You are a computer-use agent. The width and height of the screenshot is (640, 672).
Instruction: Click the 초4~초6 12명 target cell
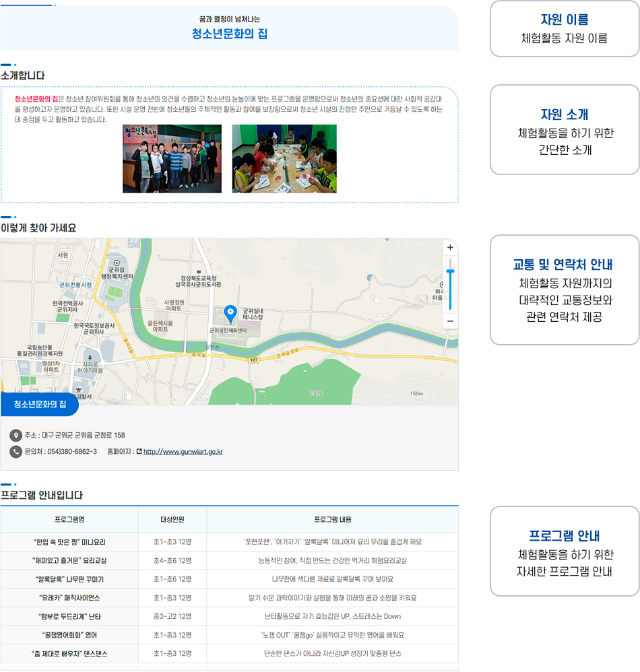(172, 561)
